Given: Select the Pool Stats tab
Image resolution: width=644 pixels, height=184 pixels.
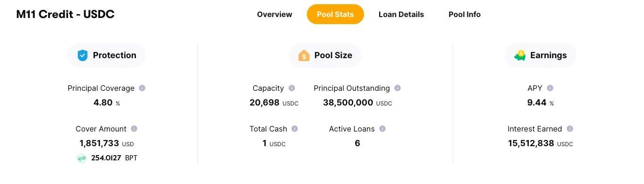Looking at the screenshot, I should tap(335, 14).
